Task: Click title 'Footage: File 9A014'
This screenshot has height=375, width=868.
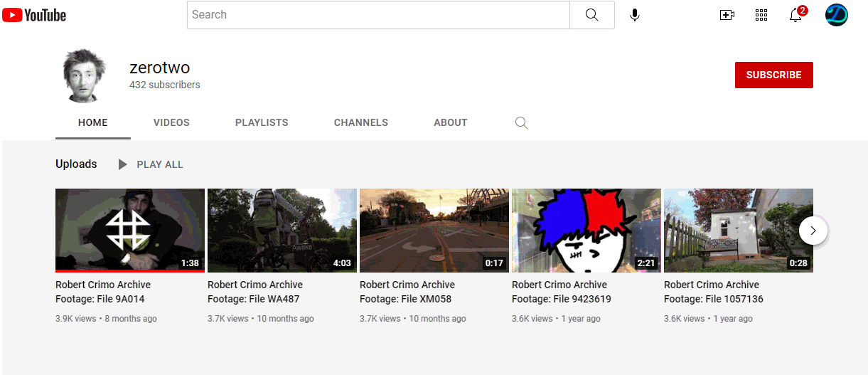Action: pos(101,299)
